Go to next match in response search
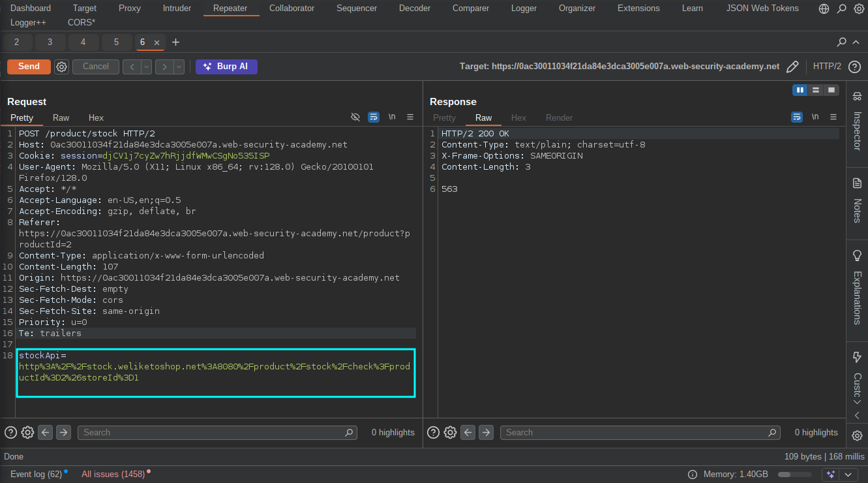The height and width of the screenshot is (483, 868). pyautogui.click(x=486, y=432)
